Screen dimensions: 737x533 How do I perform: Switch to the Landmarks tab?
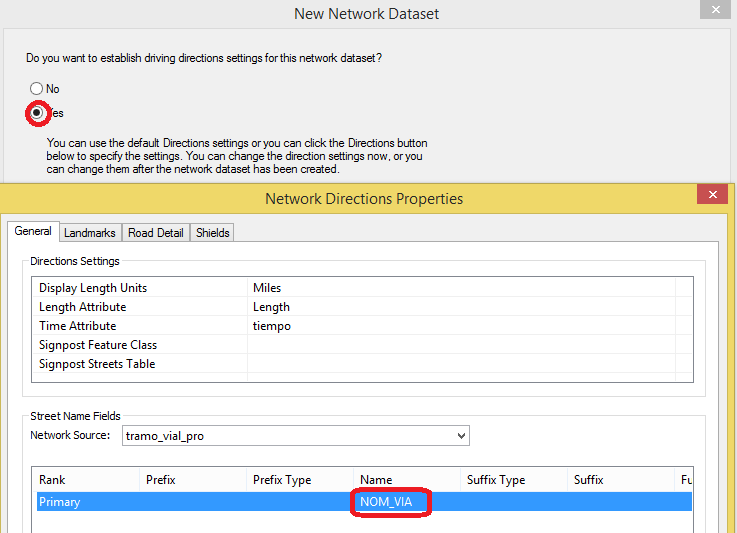pos(90,233)
